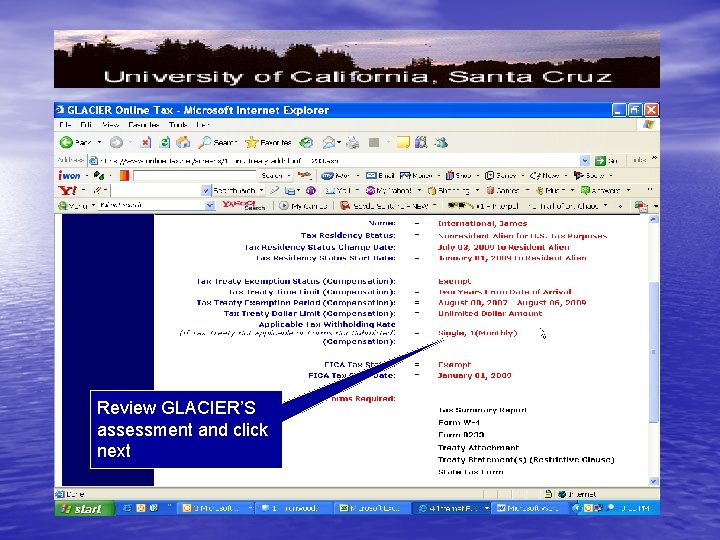Image resolution: width=720 pixels, height=540 pixels.
Task: Stop page loading with the red X icon
Action: pos(145,142)
